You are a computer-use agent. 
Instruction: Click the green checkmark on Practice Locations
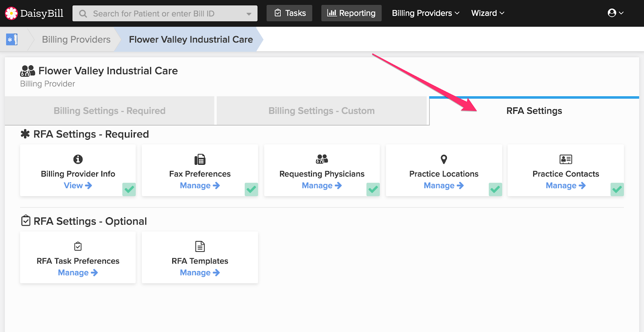[495, 189]
